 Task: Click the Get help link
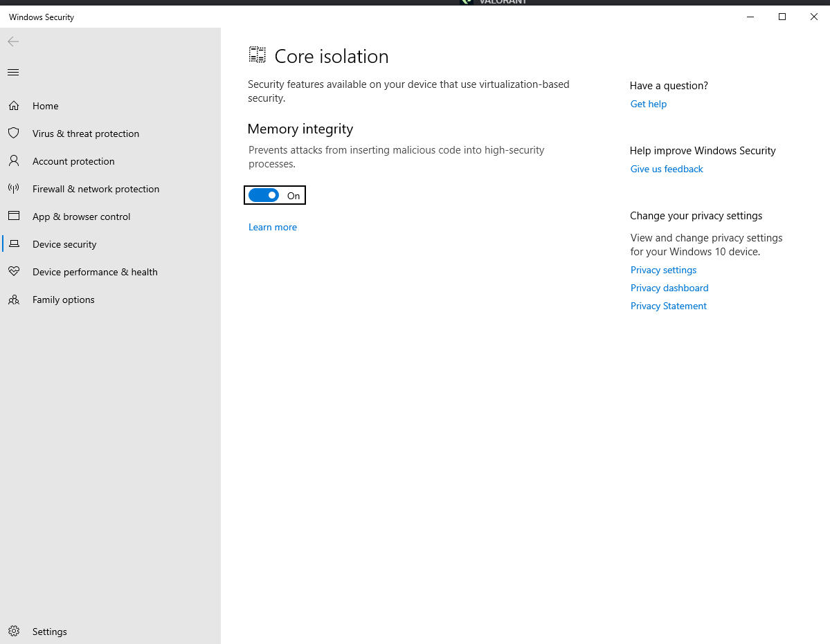tap(649, 104)
